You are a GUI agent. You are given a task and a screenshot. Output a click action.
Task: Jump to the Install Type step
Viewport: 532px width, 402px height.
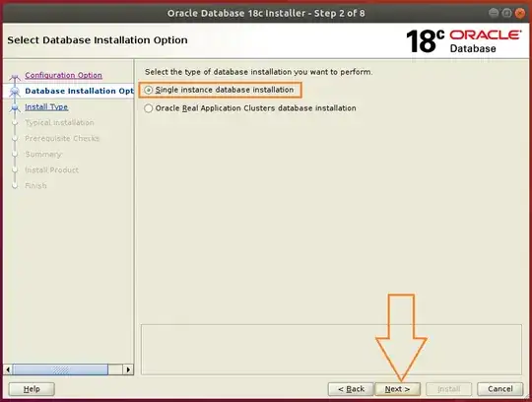(46, 106)
